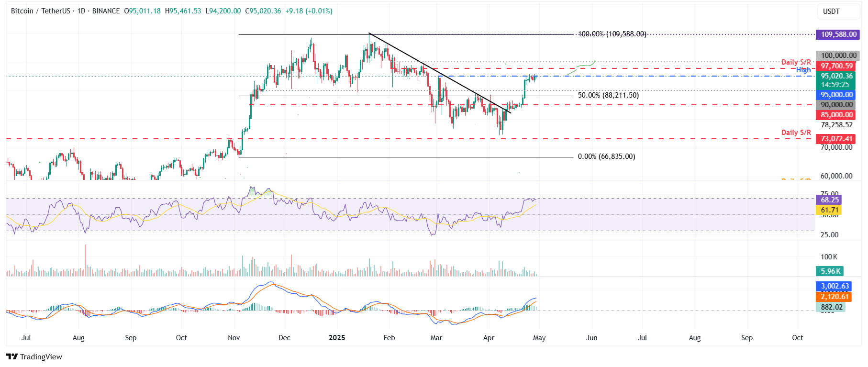Screen dimensions: 868x367
Task: Click the bold 2025 time axis label
Action: (337, 338)
